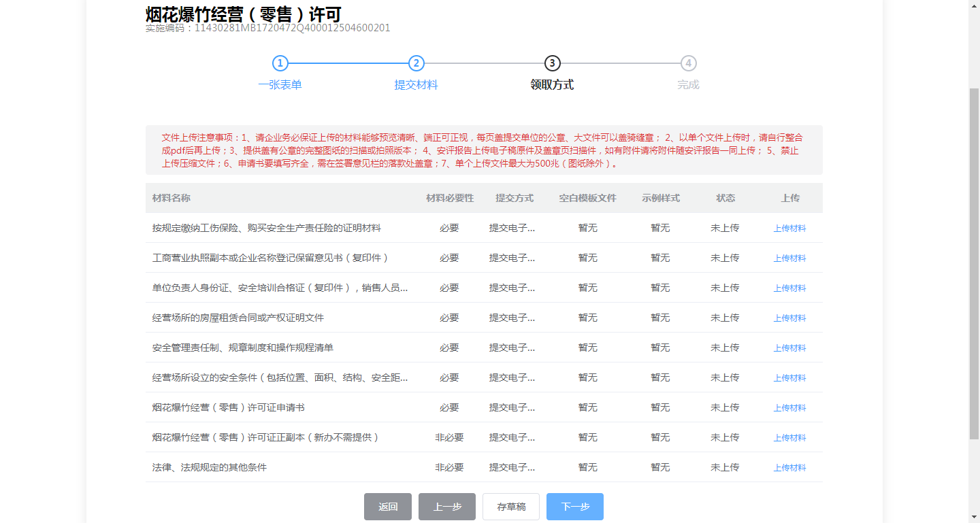Click step 2 circle icon 提交材料

point(416,63)
